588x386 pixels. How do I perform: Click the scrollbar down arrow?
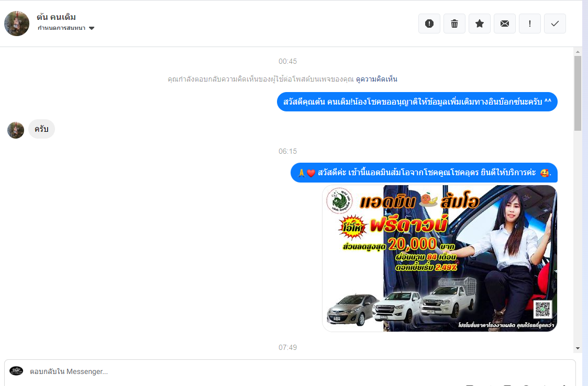coord(578,348)
